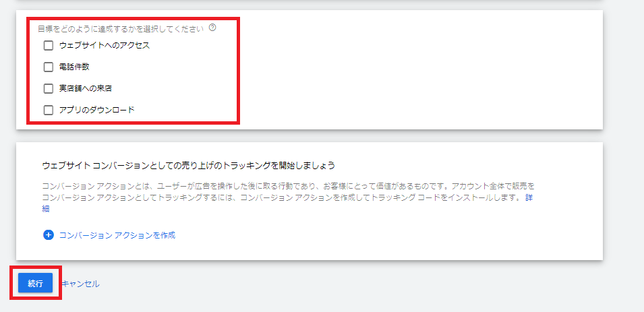Cancel with the キャンセル link

pos(80,284)
